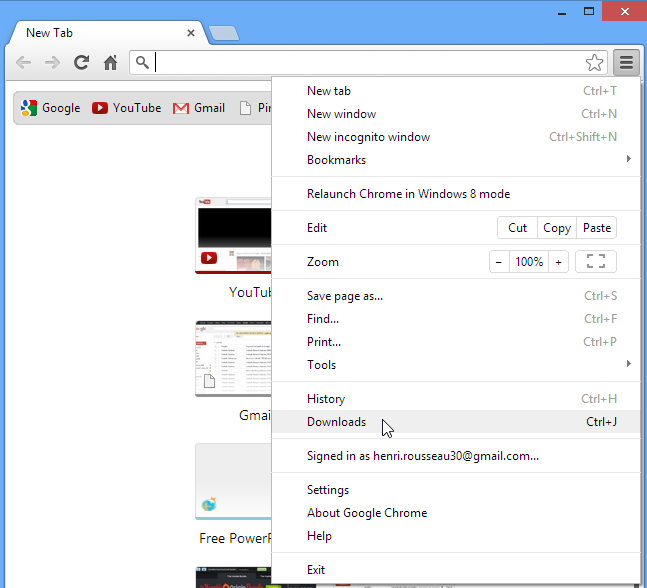Open the bookmark with page icon after Gmail
647x588 pixels.
pyautogui.click(x=255, y=108)
